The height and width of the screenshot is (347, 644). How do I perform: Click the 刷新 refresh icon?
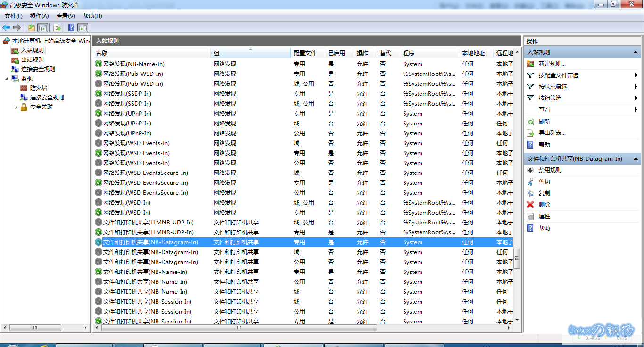tap(530, 122)
